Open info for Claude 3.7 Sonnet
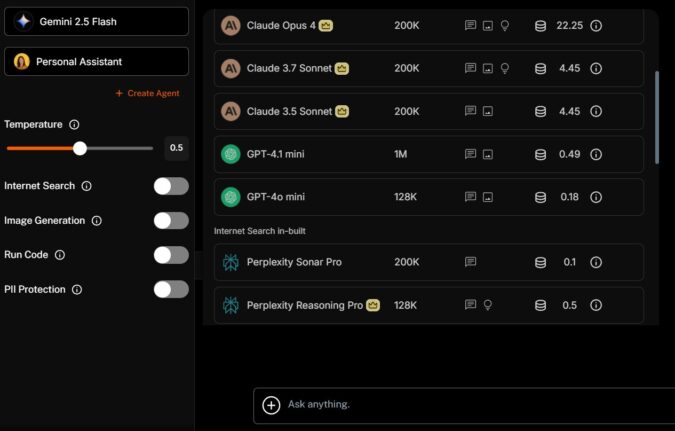This screenshot has width=675, height=431. 596,68
